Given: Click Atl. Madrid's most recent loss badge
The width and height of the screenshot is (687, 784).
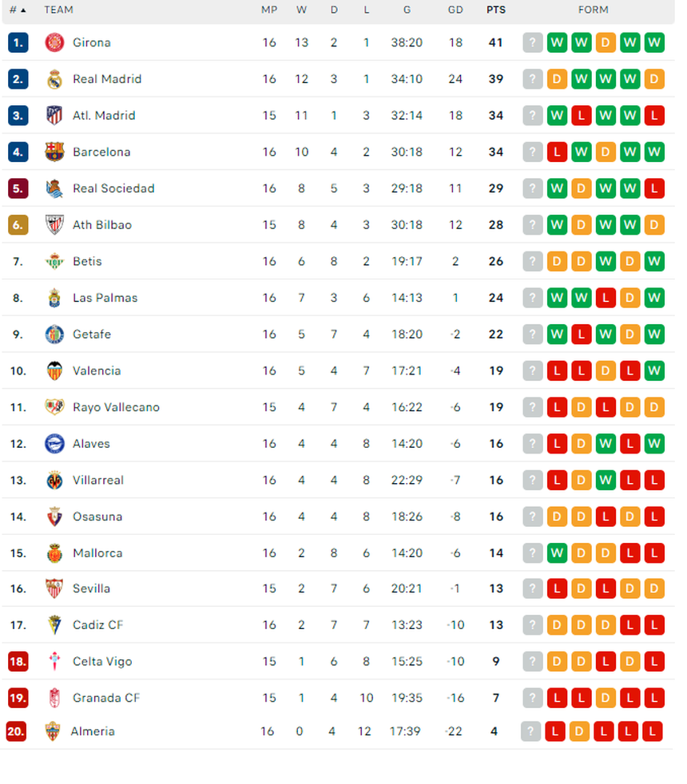Looking at the screenshot, I should (654, 116).
